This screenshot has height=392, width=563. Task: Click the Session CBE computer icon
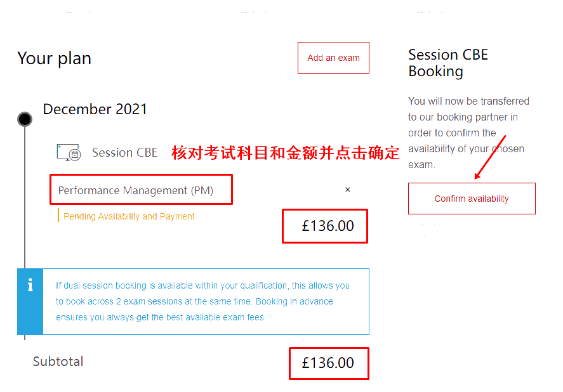click(x=69, y=152)
